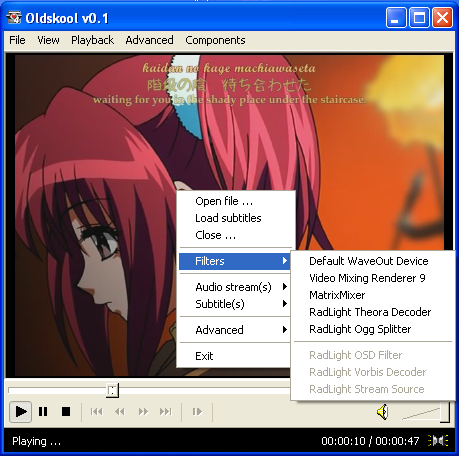Viewport: 459px width, 456px height.
Task: Choose Open file ... in context menu
Action: tap(235, 201)
